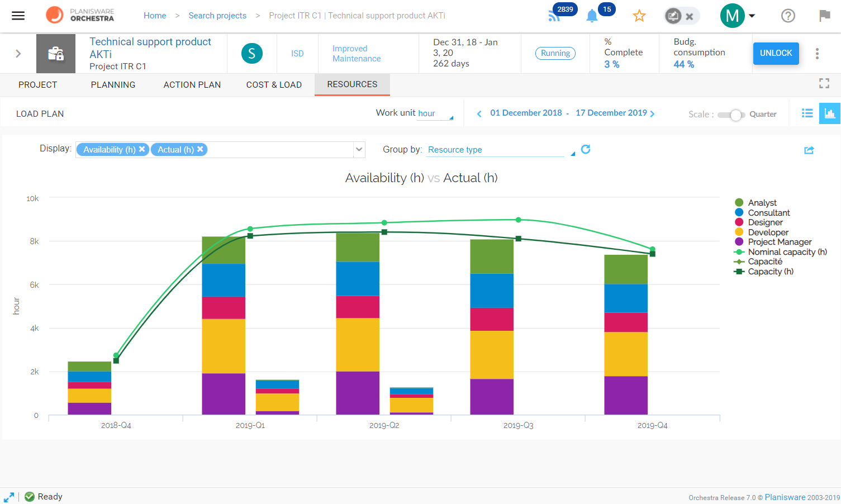841x504 pixels.
Task: Click the flag icon in header
Action: click(x=824, y=16)
